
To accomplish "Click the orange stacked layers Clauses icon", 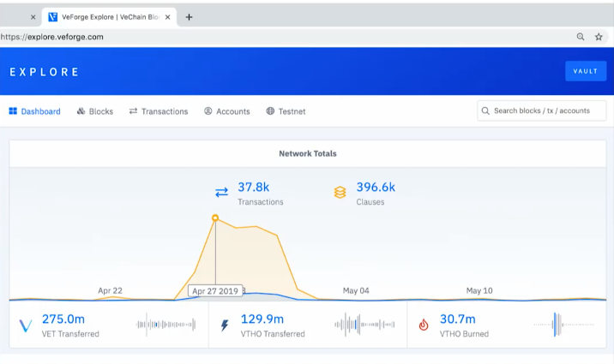I will coord(340,192).
